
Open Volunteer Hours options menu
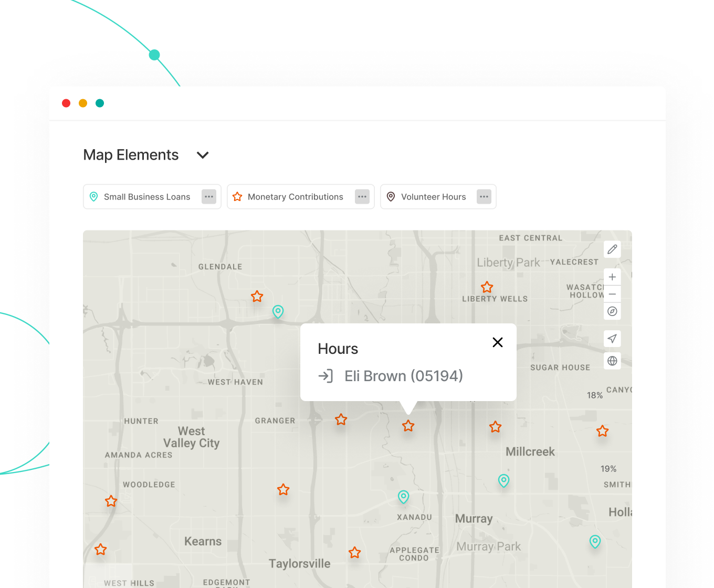(484, 197)
